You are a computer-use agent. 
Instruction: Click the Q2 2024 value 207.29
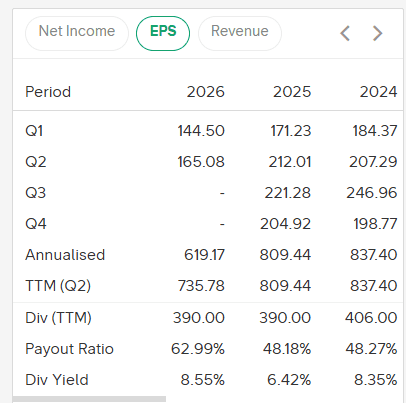click(x=373, y=162)
